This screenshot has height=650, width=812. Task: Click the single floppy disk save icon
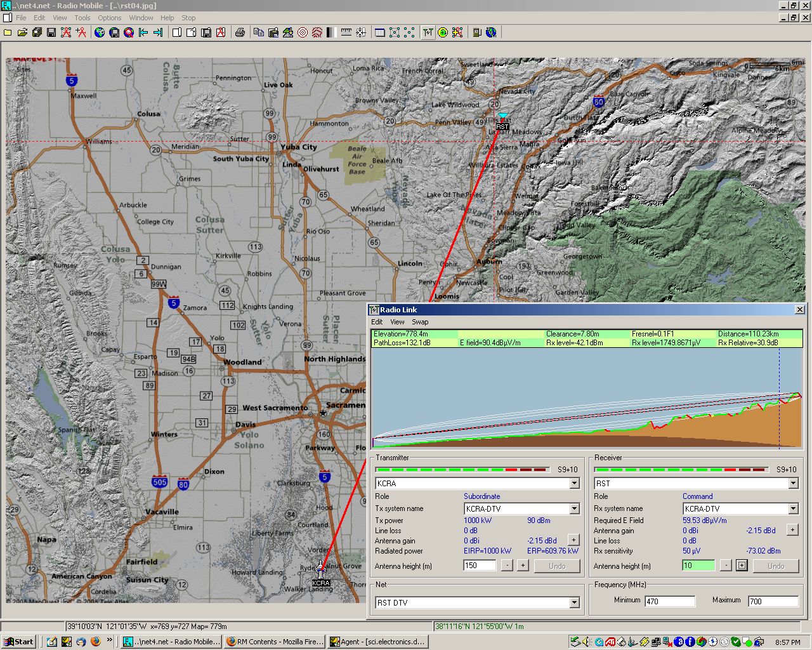51,32
